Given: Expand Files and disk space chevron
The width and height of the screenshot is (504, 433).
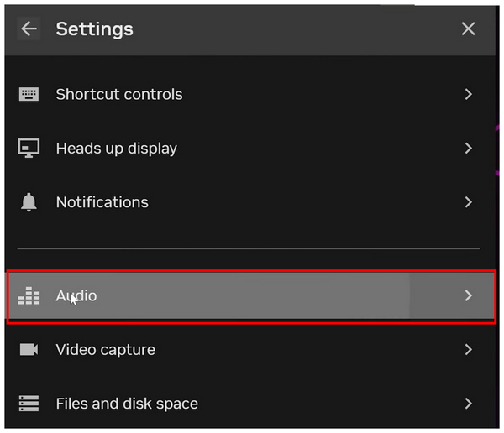Looking at the screenshot, I should (469, 404).
